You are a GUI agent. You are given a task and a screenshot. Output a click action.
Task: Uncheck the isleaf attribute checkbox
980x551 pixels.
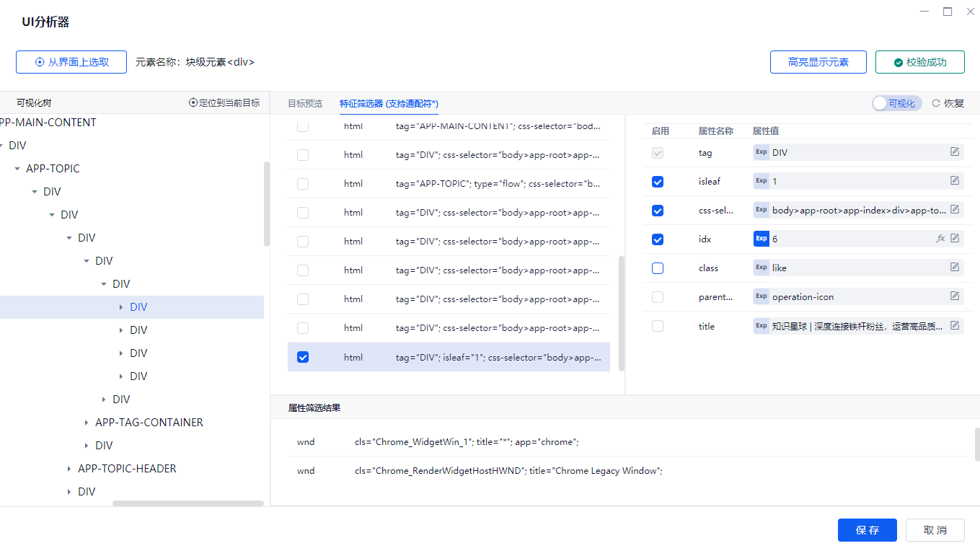coord(658,182)
